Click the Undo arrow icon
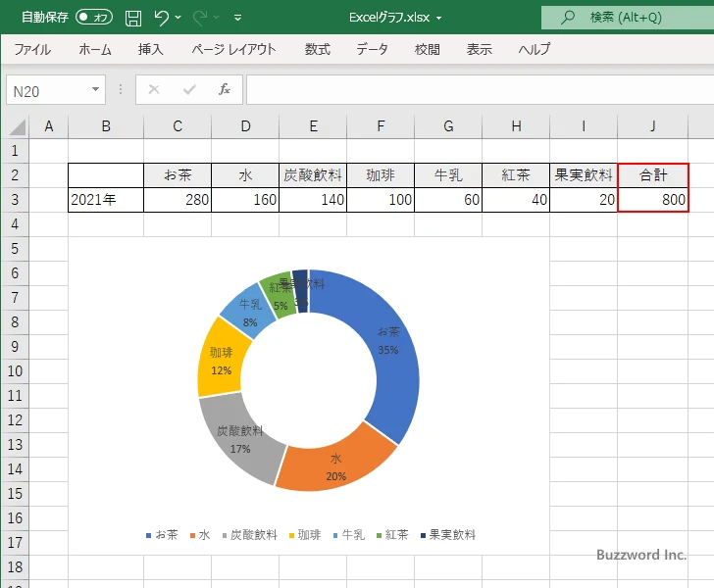Screen dimensions: 714x588 tap(161, 18)
